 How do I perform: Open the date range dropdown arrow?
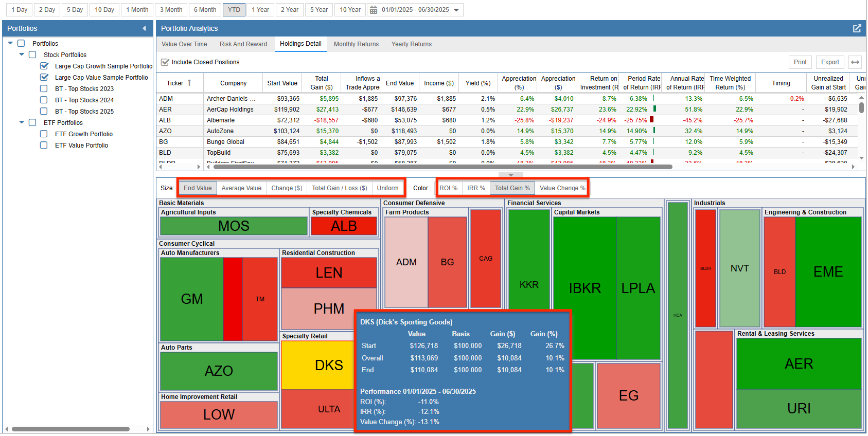(456, 10)
